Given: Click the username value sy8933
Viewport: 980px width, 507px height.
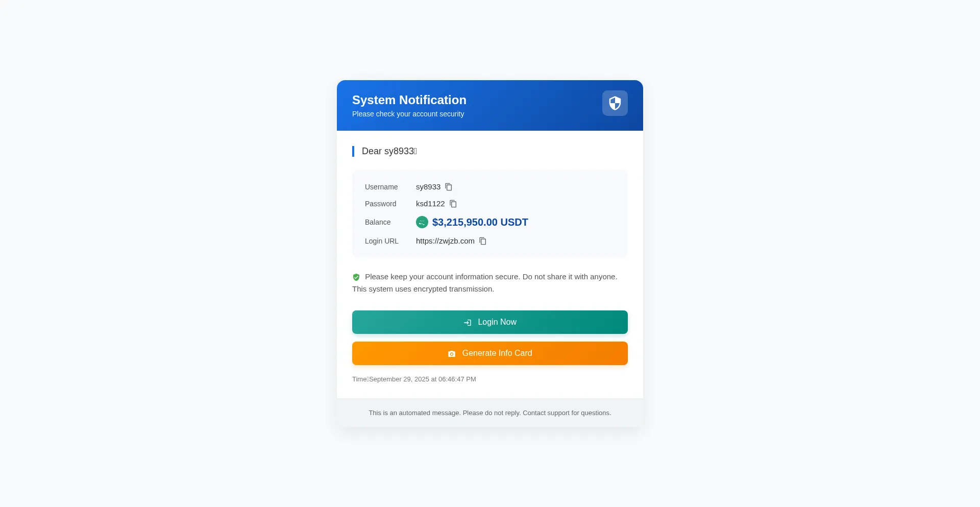Looking at the screenshot, I should 428,187.
